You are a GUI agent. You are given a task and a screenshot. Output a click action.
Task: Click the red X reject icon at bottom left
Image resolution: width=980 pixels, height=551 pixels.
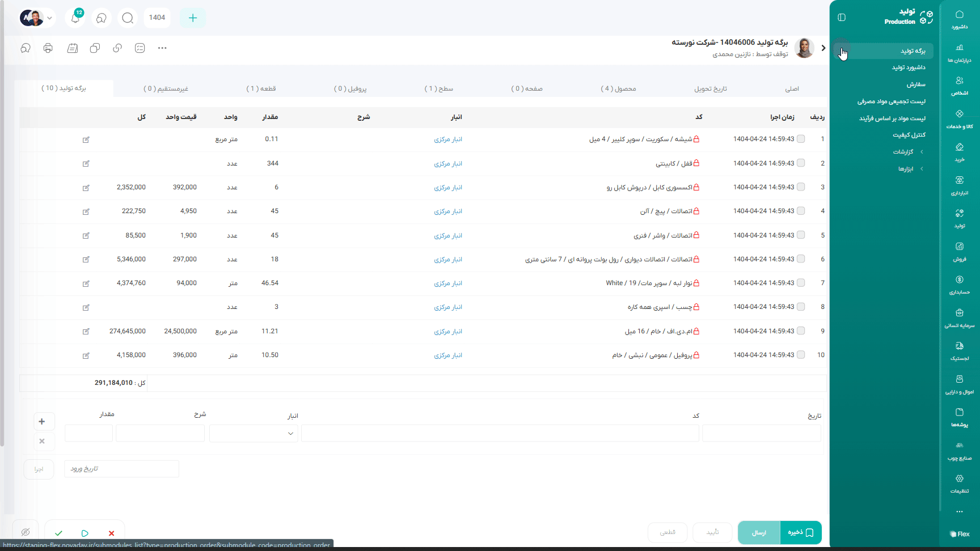point(111,533)
